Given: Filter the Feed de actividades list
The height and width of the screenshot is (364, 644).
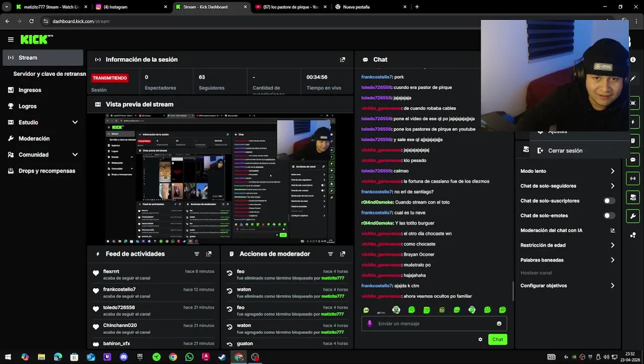Looking at the screenshot, I should pyautogui.click(x=196, y=254).
